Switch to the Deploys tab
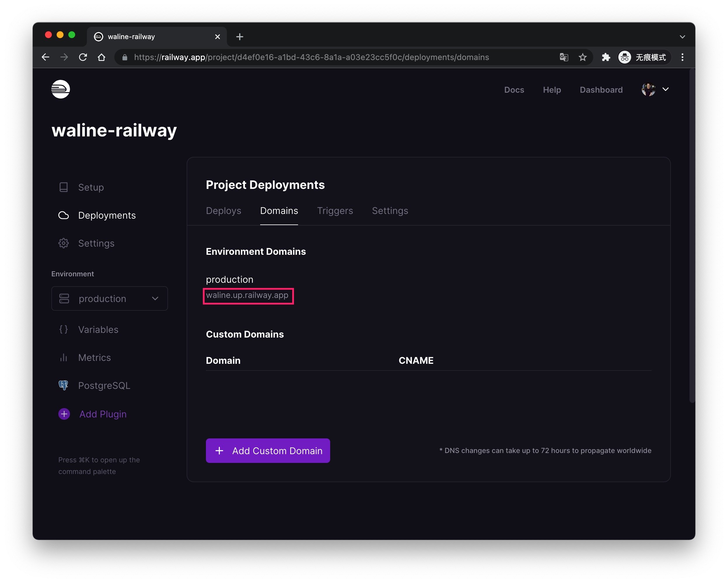728x583 pixels. click(223, 211)
